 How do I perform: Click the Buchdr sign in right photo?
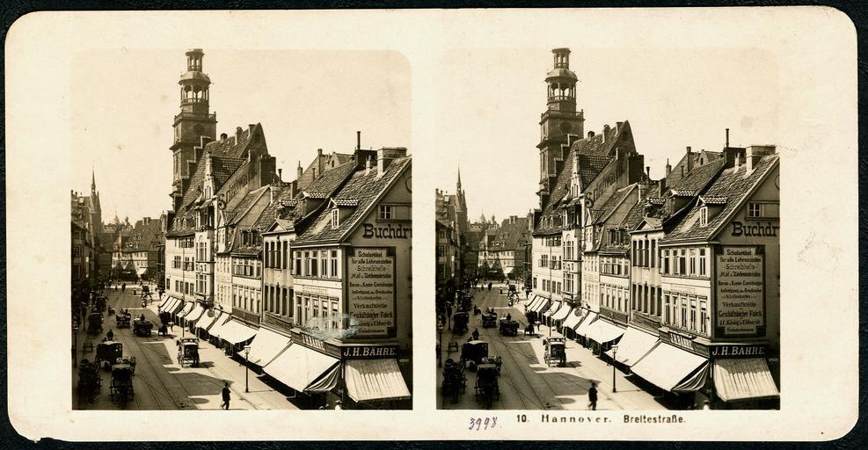pos(754,229)
